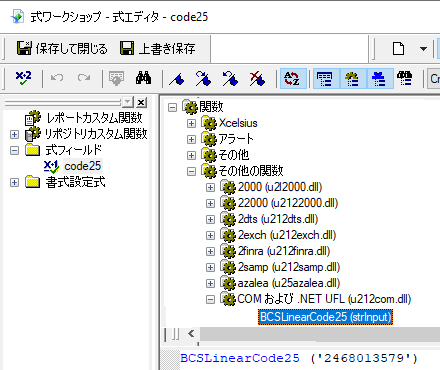Expand 2finra (u212finra.dll) node
Image resolution: width=440 pixels, height=370 pixels.
(210, 251)
